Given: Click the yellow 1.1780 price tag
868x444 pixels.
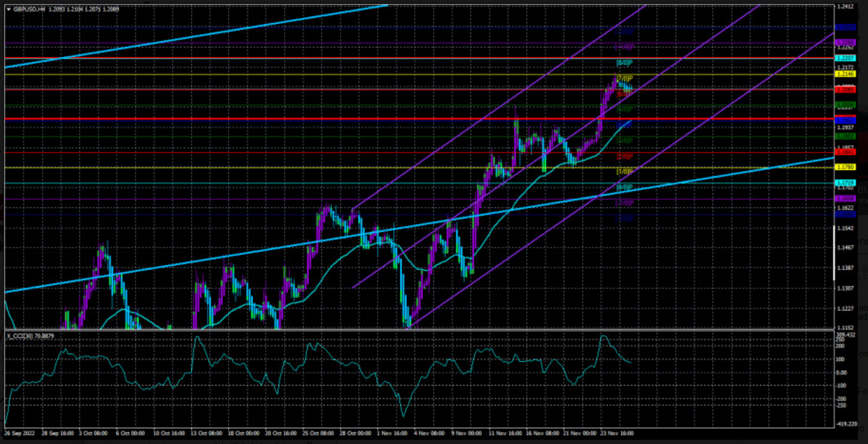Looking at the screenshot, I should pos(845,167).
